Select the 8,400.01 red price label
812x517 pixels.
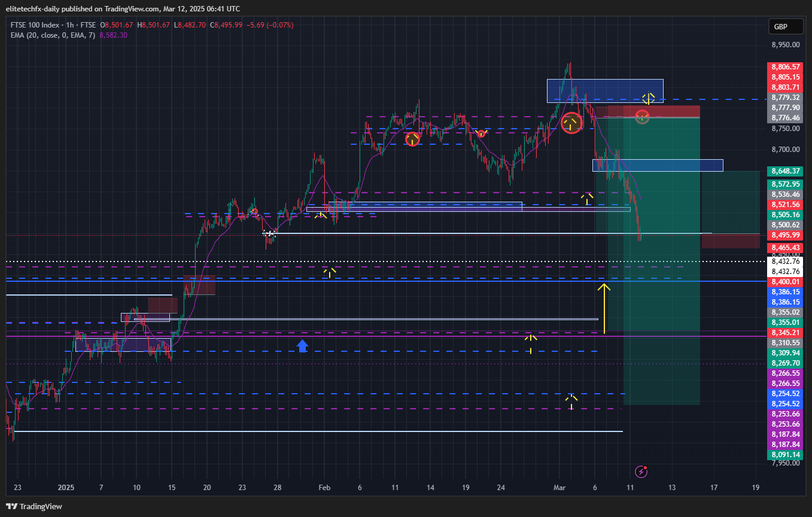tap(786, 282)
